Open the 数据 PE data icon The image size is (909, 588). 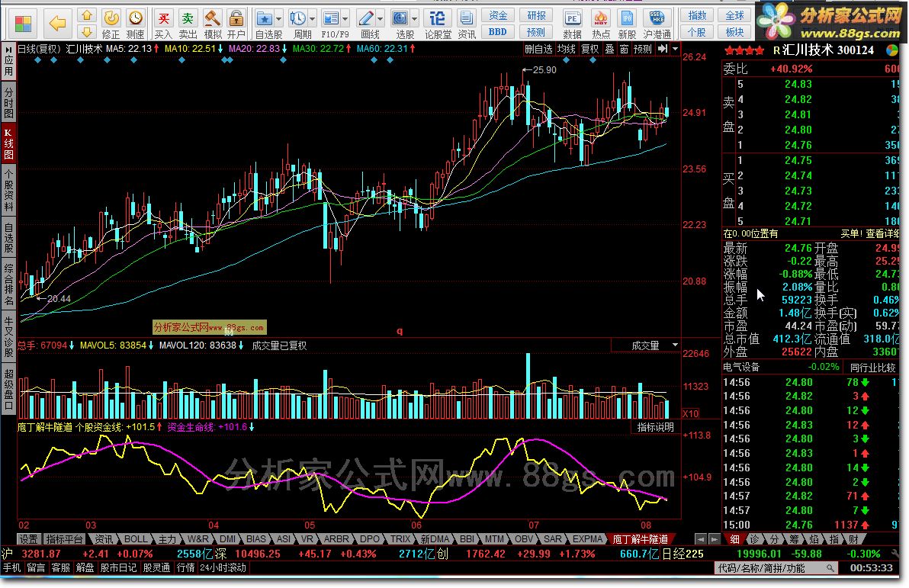point(572,24)
